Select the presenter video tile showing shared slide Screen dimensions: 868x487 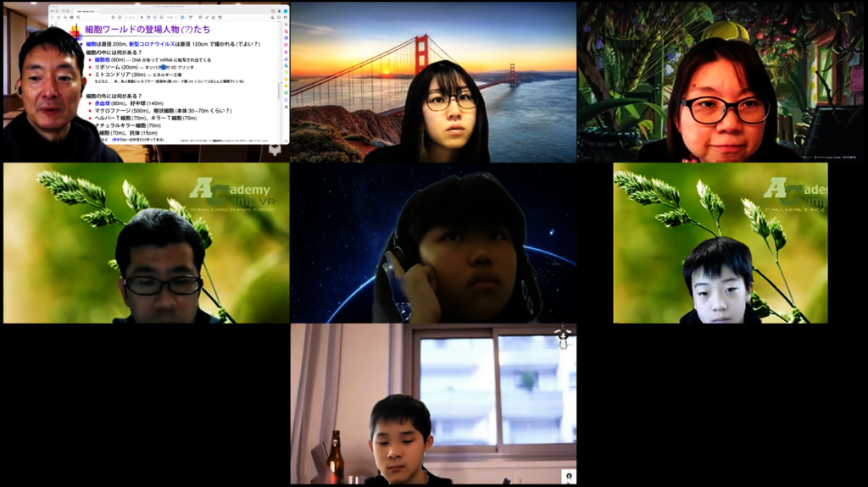[146, 82]
